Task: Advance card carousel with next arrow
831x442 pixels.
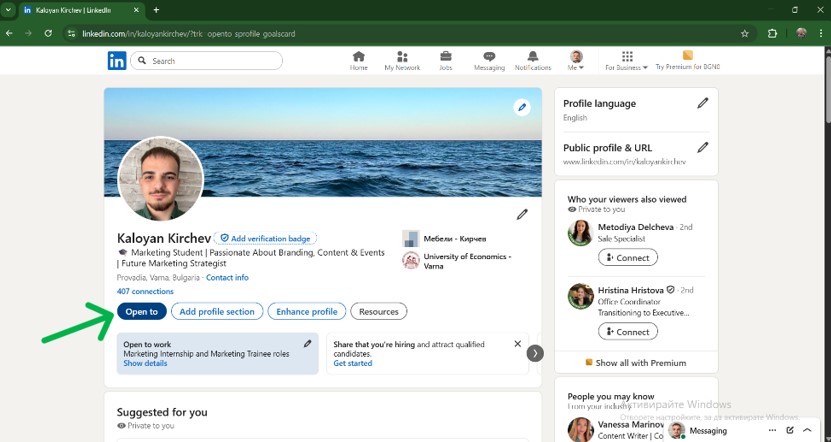Action: click(x=535, y=353)
